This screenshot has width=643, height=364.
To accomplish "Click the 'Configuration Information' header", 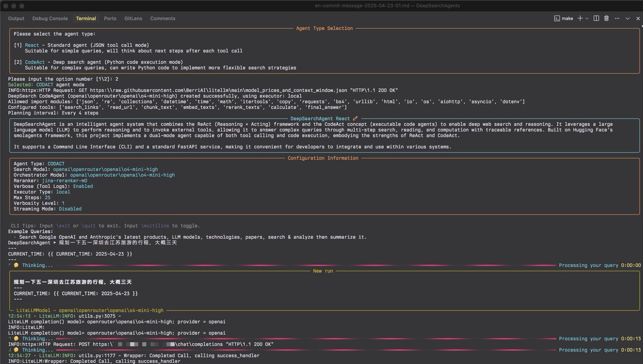I will tap(324, 158).
